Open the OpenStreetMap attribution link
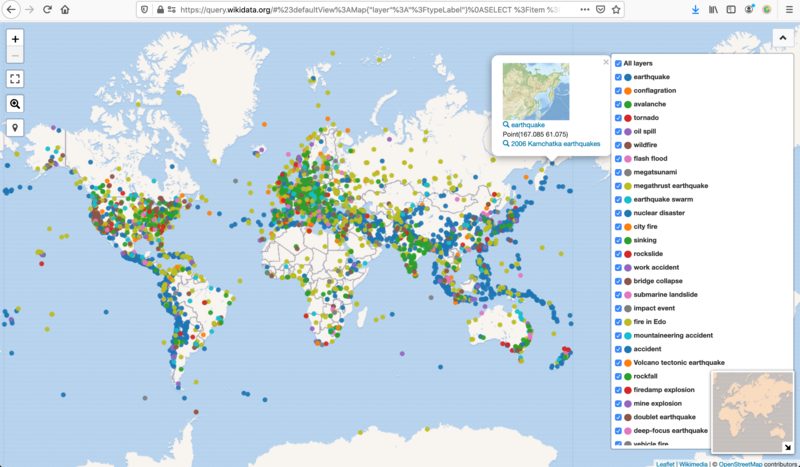This screenshot has height=467, width=800. click(x=740, y=464)
